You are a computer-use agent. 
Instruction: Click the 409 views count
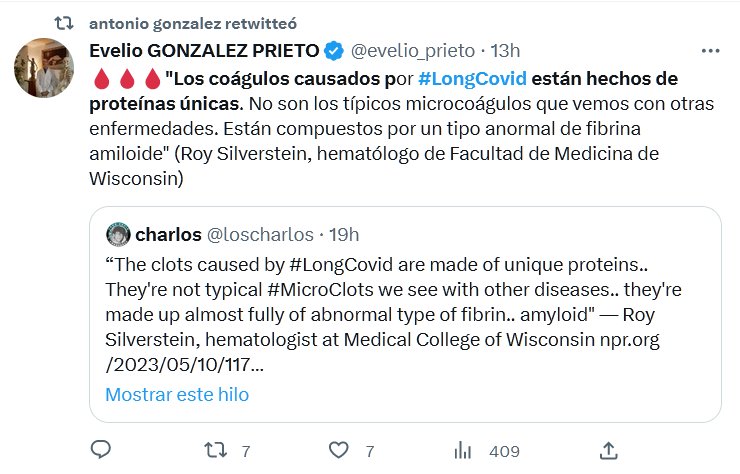click(x=503, y=452)
